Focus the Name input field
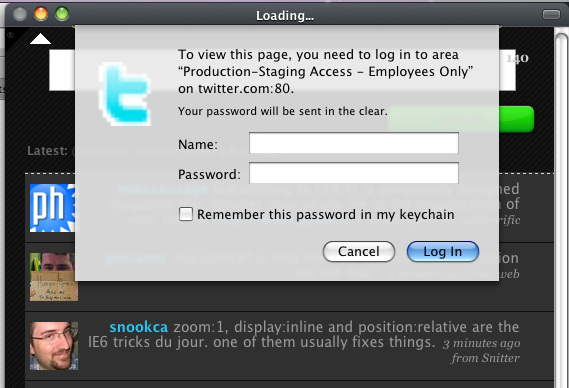The height and width of the screenshot is (388, 569). click(354, 143)
